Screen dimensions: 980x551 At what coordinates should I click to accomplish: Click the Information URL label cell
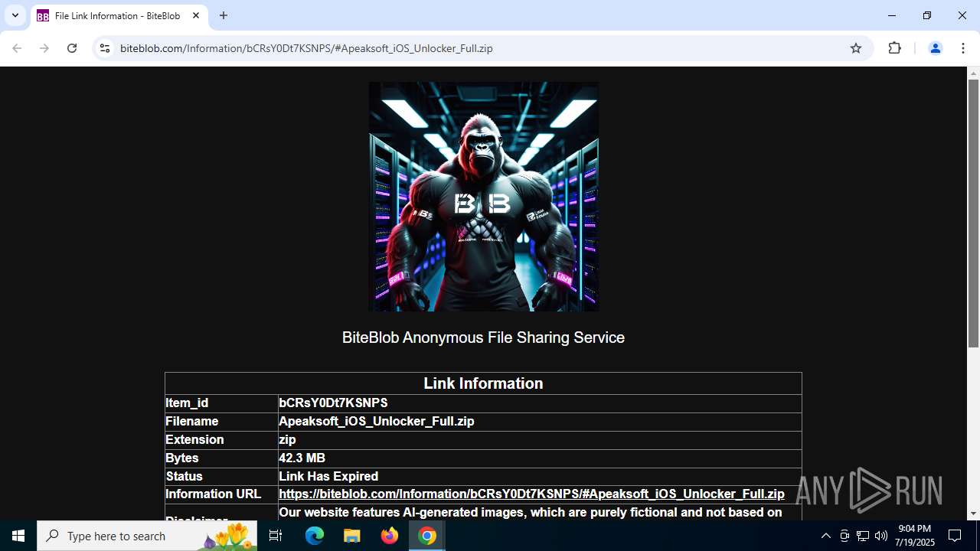221,494
